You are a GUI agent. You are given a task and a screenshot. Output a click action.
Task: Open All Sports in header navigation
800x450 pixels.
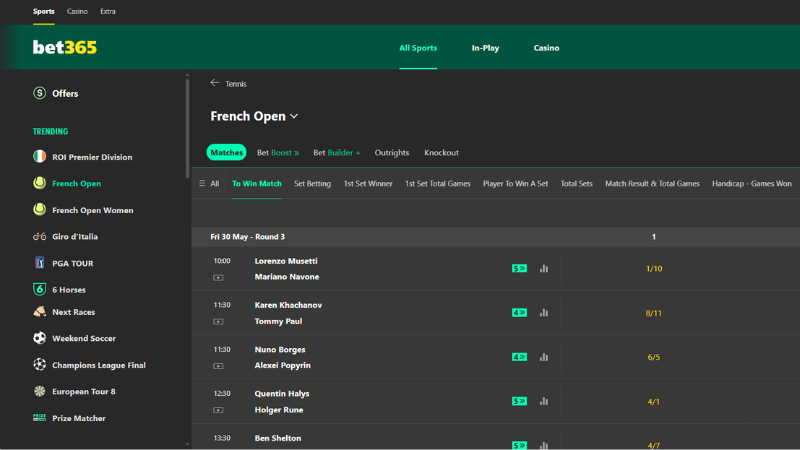(x=418, y=48)
